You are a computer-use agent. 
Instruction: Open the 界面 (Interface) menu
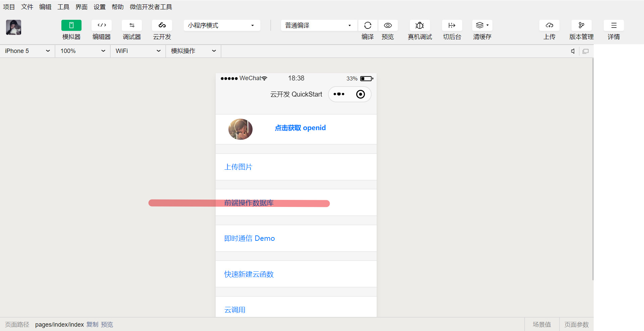coord(82,7)
